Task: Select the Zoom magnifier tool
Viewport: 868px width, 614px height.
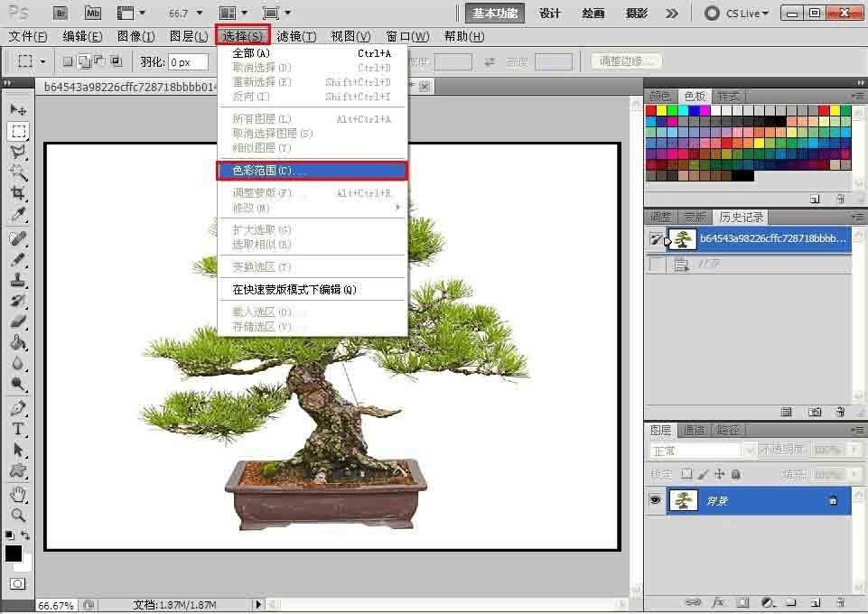Action: coord(18,515)
